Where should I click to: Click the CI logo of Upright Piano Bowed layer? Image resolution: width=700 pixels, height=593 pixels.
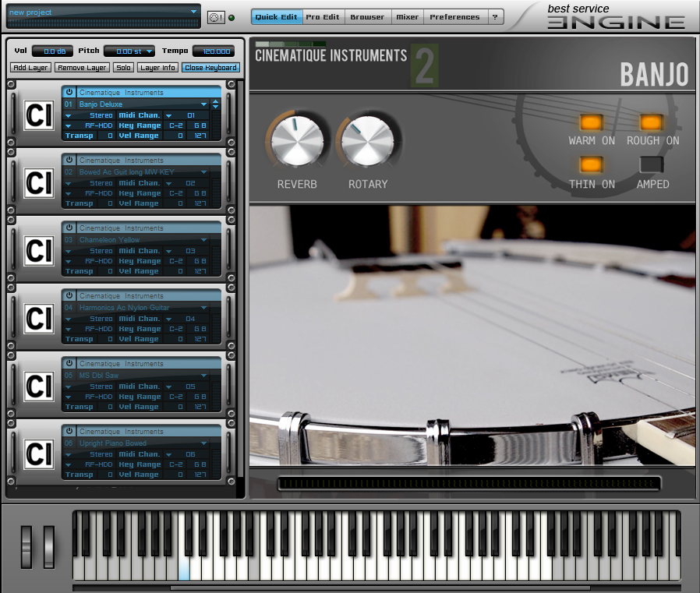(39, 454)
